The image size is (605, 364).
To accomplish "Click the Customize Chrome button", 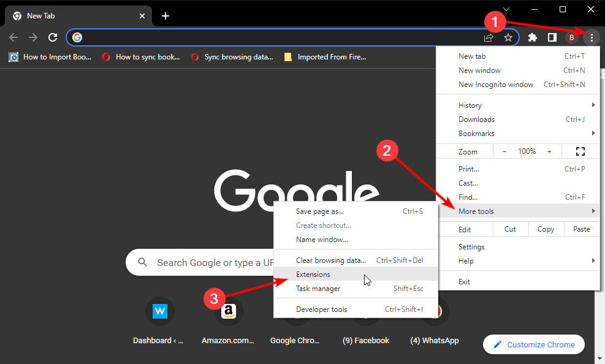I will point(534,344).
